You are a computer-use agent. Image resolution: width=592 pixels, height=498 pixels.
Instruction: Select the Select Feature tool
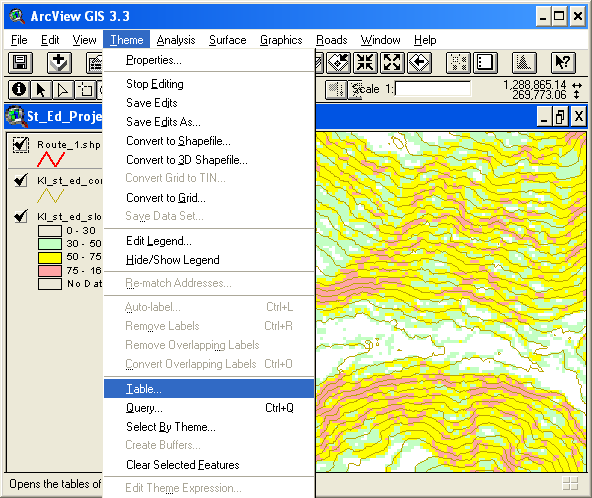(85, 90)
